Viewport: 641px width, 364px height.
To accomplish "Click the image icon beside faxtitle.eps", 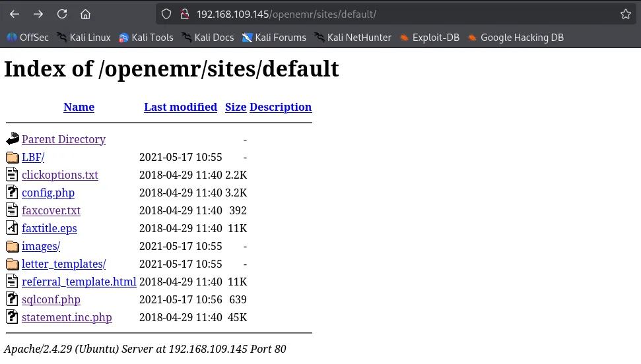I will [13, 228].
